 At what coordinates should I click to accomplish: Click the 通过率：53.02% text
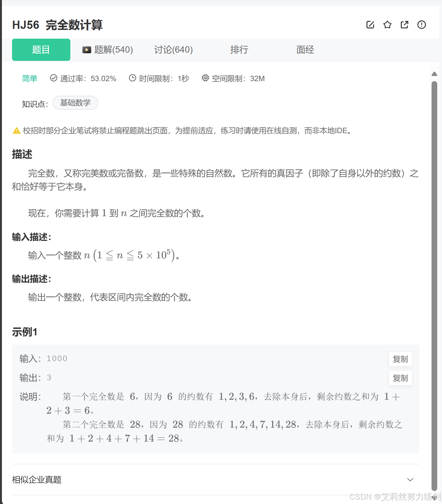coord(88,78)
